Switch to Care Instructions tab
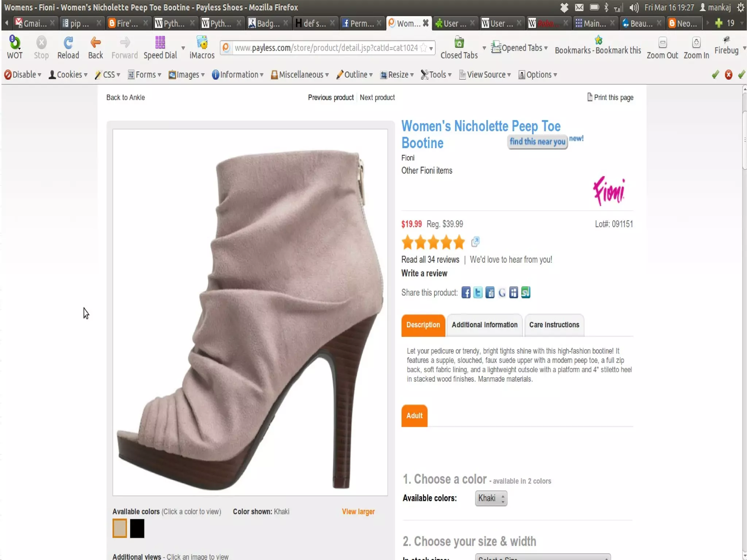The image size is (747, 560). tap(554, 325)
